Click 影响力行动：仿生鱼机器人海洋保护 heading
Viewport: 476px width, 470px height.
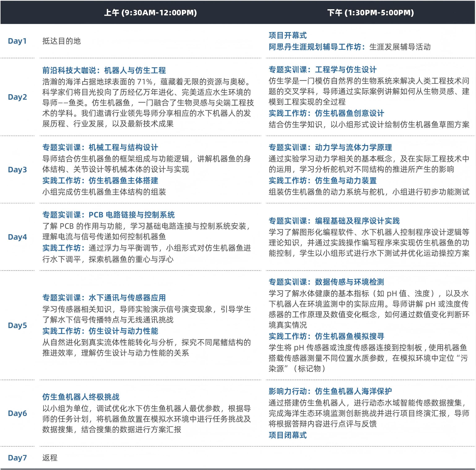[330, 391]
